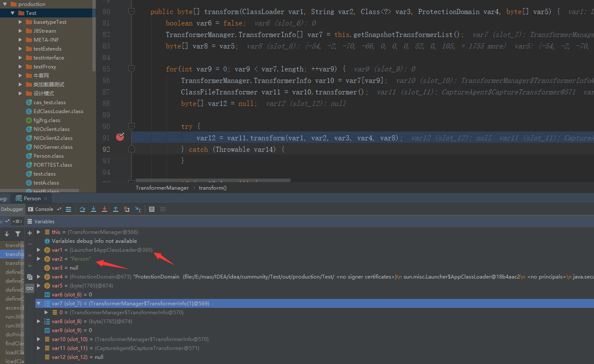This screenshot has height=364, width=594.
Task: Expand element 0 under var7
Action: coord(46,313)
